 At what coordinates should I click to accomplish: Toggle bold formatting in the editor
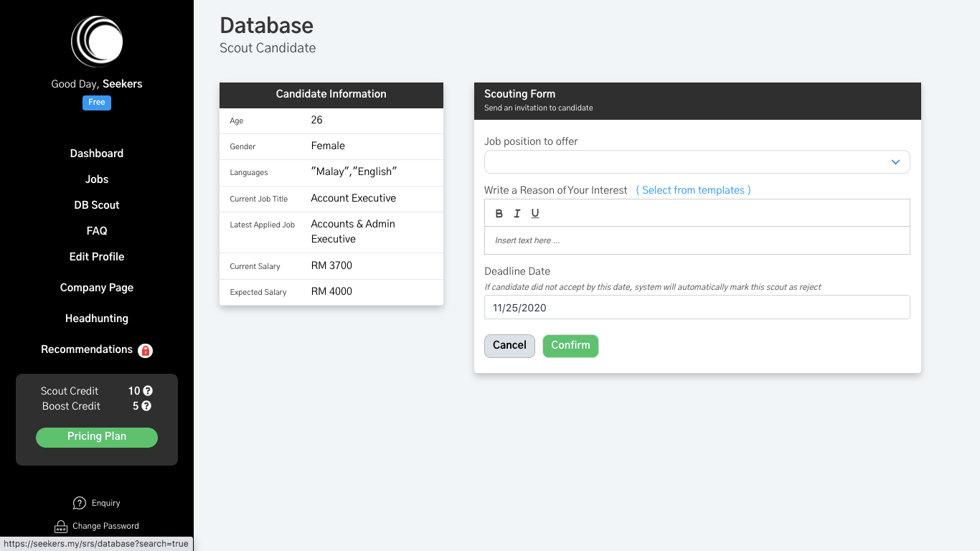click(499, 213)
